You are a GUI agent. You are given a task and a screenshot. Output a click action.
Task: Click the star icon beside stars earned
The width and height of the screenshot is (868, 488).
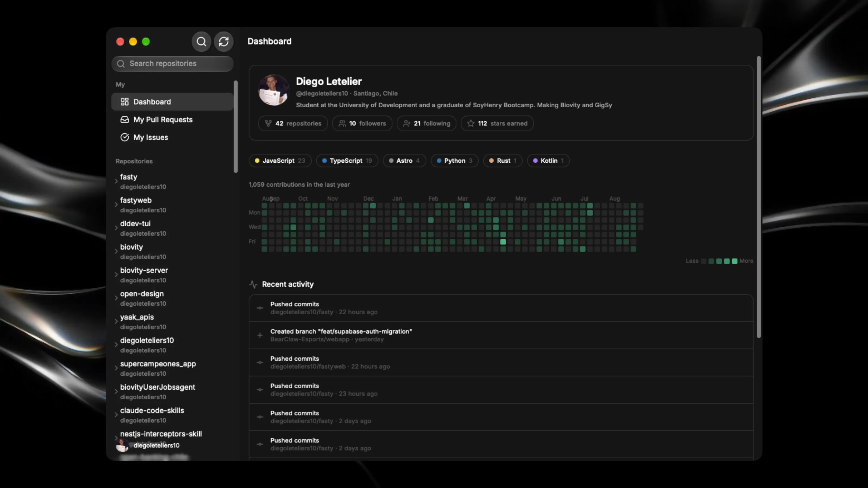pos(471,124)
